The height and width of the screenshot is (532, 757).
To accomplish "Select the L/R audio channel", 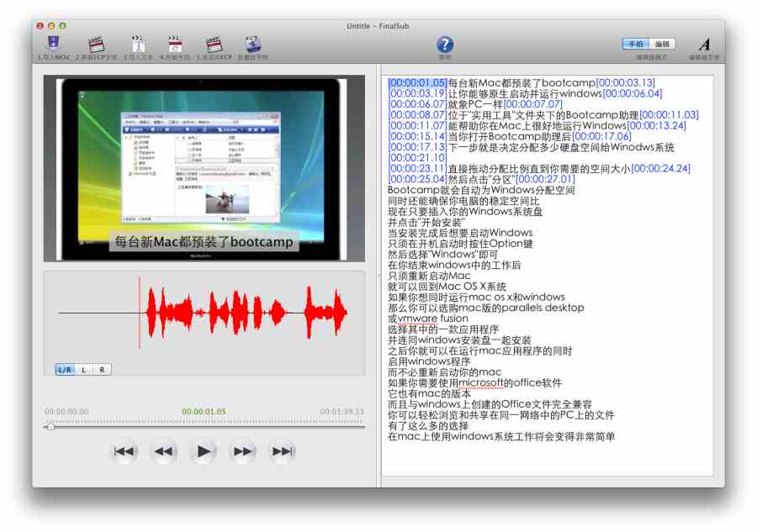I will pyautogui.click(x=65, y=370).
